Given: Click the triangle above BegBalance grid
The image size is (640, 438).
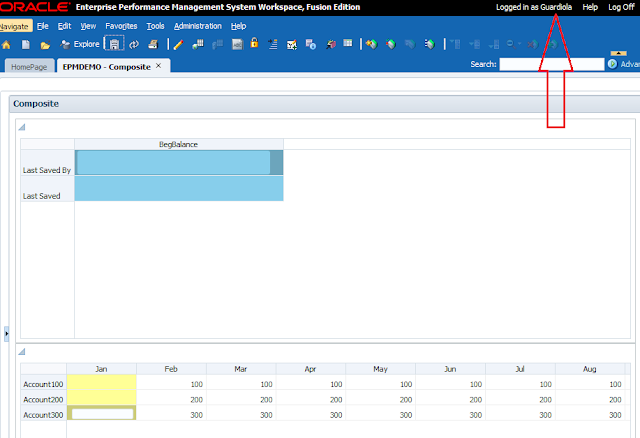Looking at the screenshot, I should click(22, 127).
